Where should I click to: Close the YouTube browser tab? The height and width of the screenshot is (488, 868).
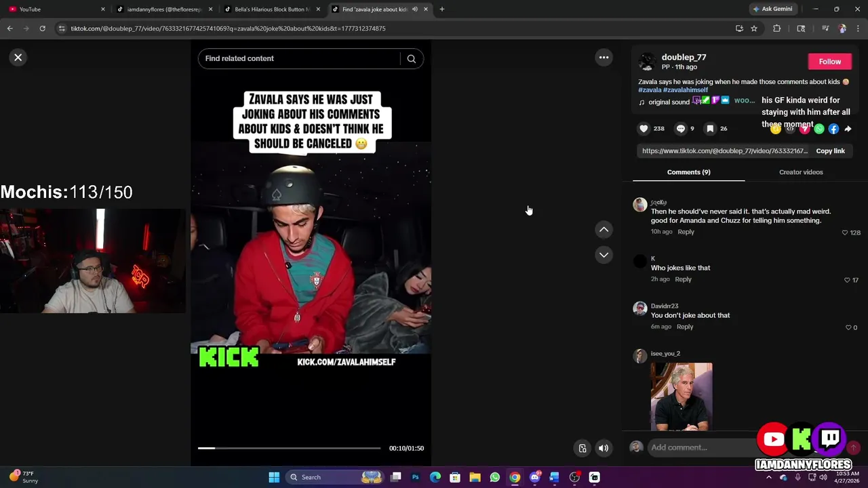[x=103, y=9]
